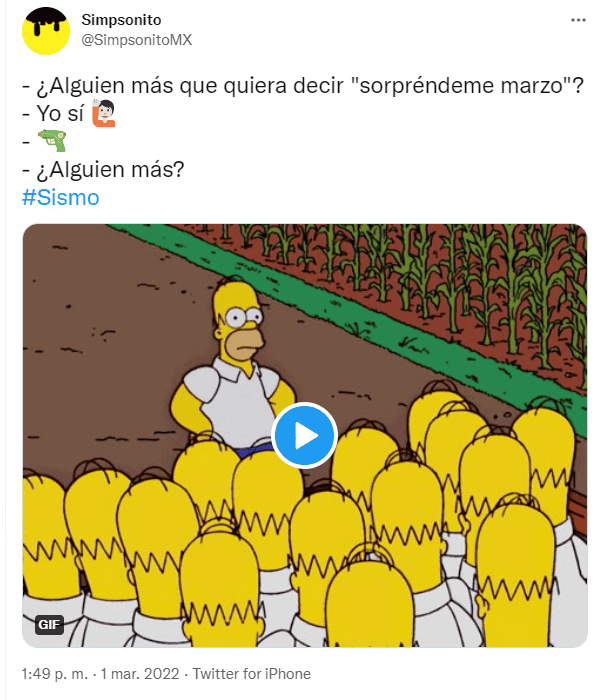Open the three-dot more options menu
The image size is (603, 700).
[x=578, y=20]
